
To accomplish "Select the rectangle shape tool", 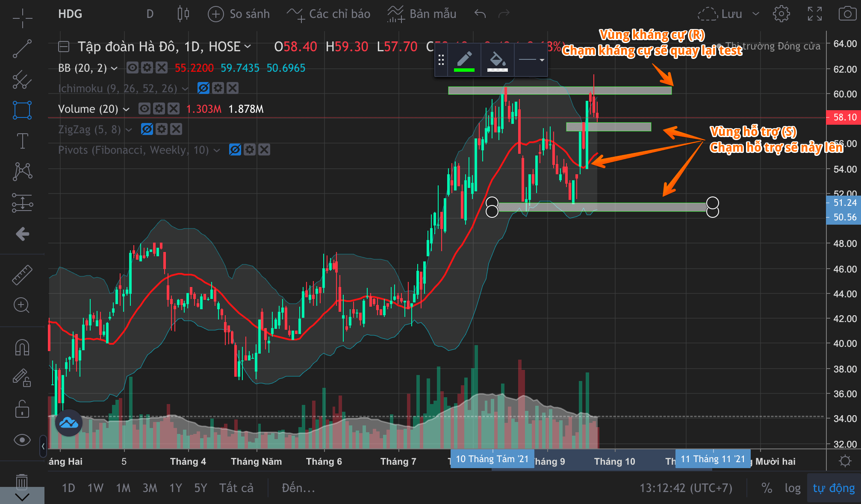I will click(22, 110).
